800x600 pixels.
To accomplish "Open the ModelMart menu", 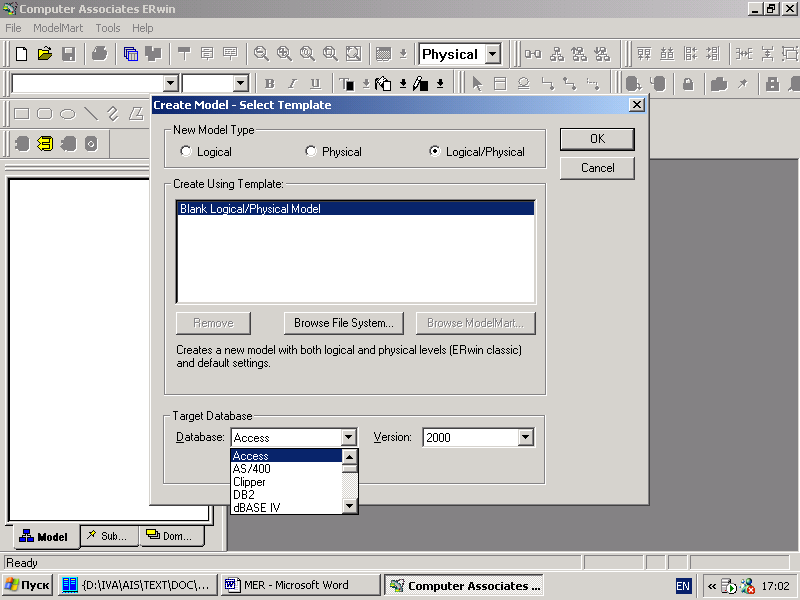I will [x=58, y=28].
